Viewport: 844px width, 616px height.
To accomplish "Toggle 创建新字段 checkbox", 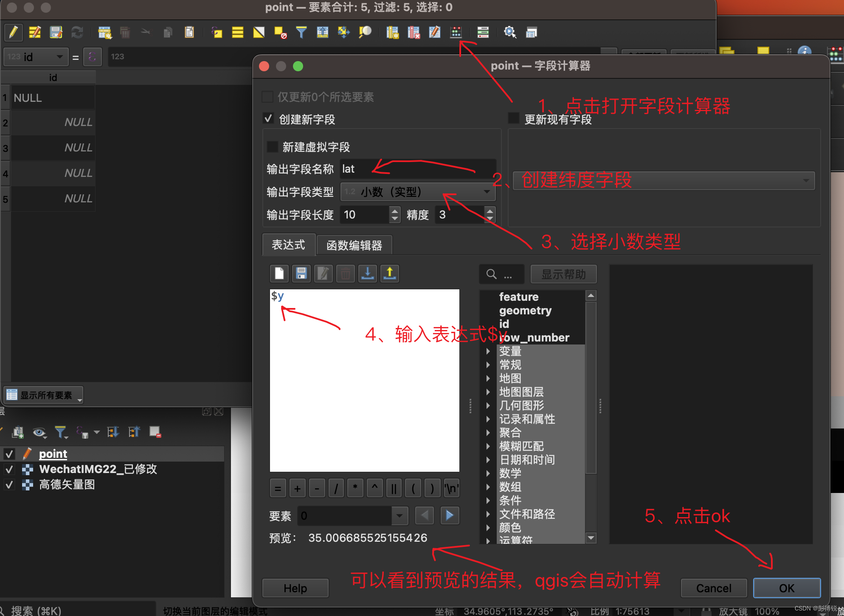I will pyautogui.click(x=268, y=119).
